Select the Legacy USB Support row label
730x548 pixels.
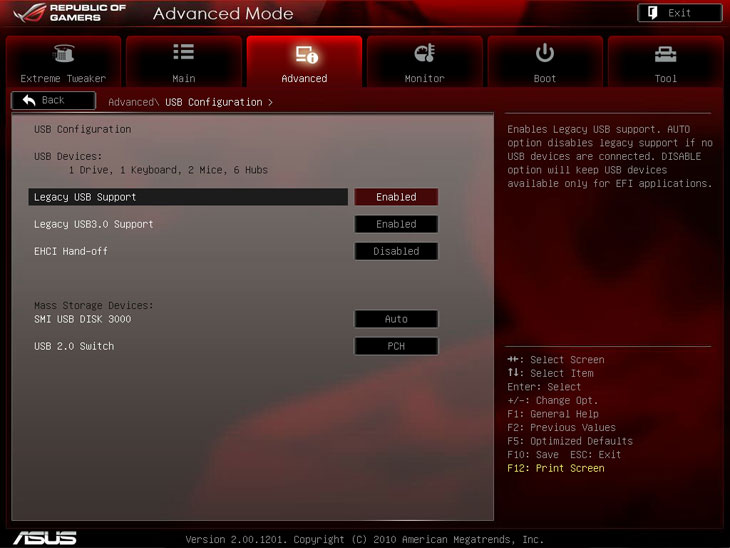pyautogui.click(x=85, y=197)
